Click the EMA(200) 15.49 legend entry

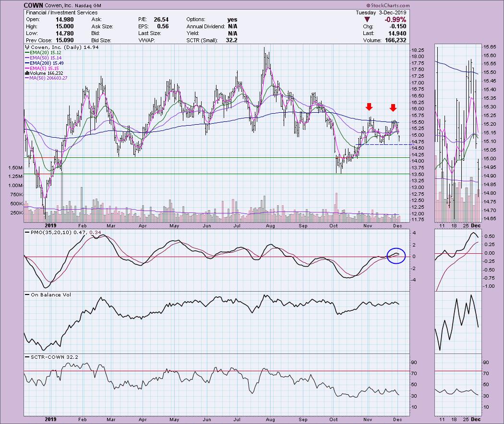[x=44, y=63]
